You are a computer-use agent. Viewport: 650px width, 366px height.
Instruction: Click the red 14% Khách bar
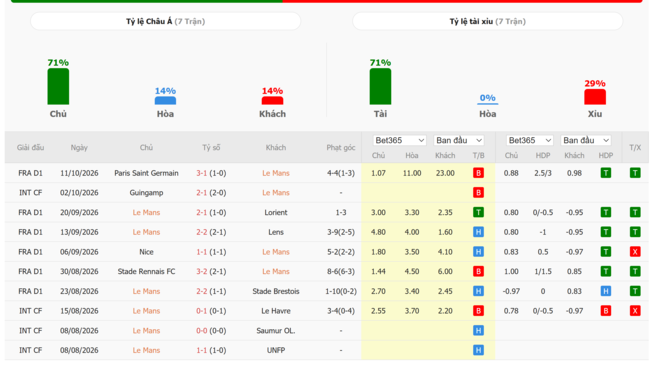click(272, 100)
